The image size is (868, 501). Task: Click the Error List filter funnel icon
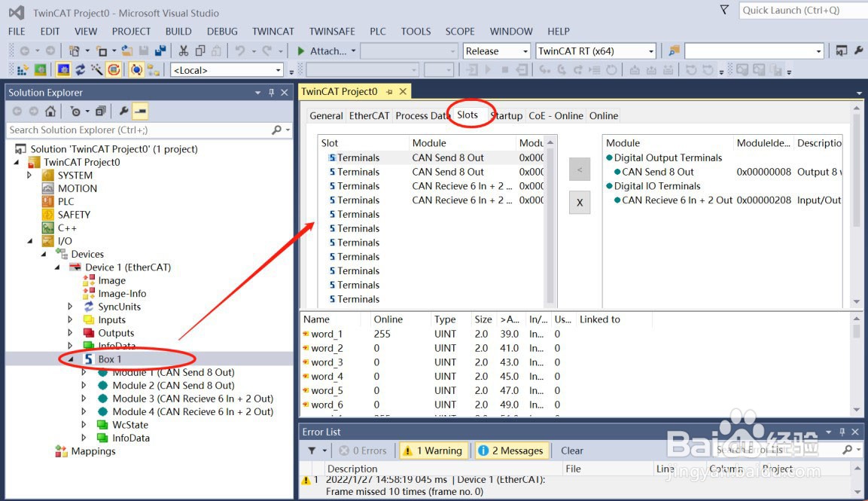pyautogui.click(x=312, y=451)
